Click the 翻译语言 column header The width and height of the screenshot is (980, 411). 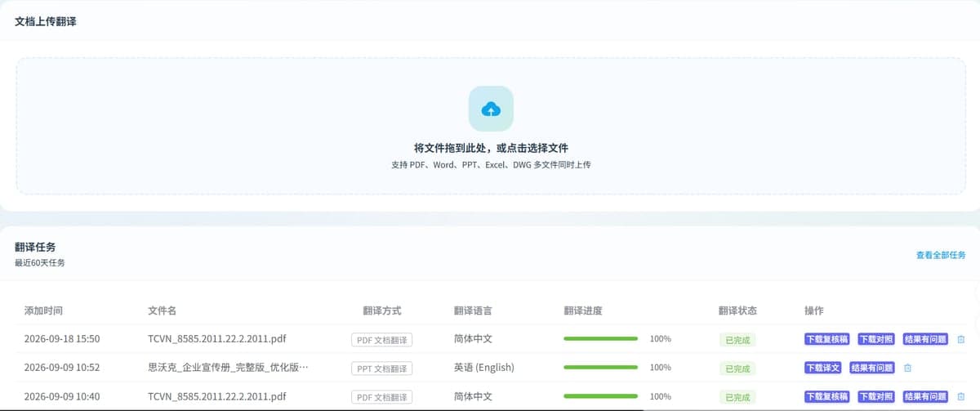coord(473,310)
